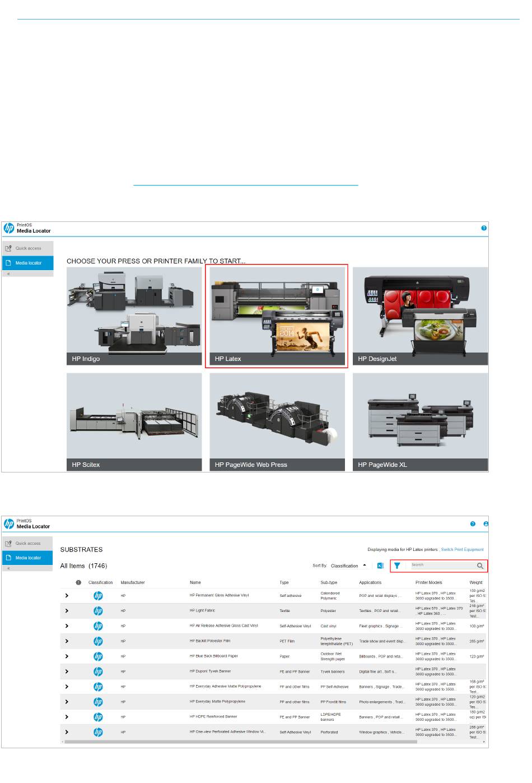Click the HP icon for HP HDPE Reinforced Banner

click(98, 717)
